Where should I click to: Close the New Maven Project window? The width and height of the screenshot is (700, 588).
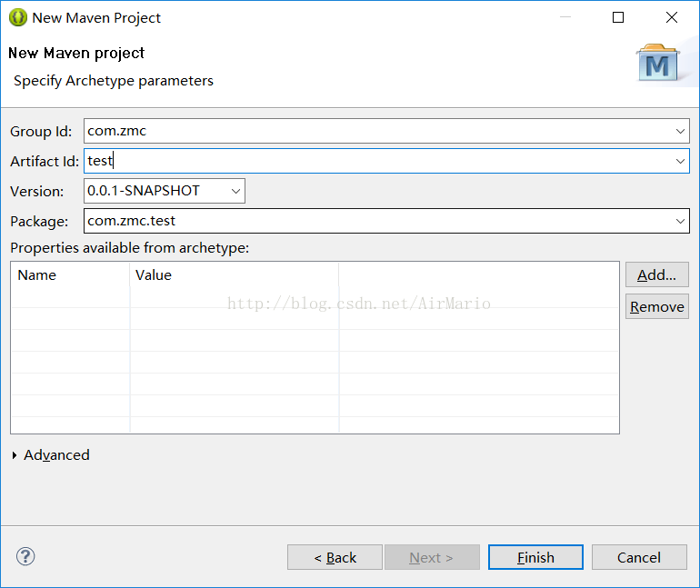pos(672,17)
